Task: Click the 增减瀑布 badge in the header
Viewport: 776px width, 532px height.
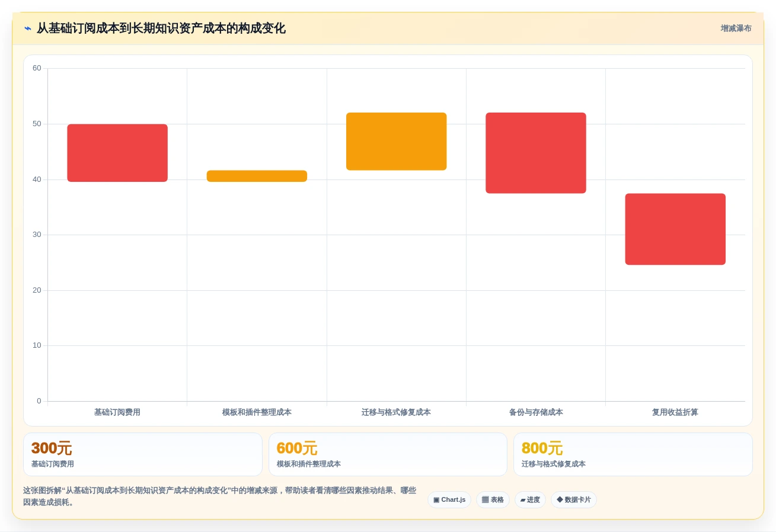Action: (736, 28)
